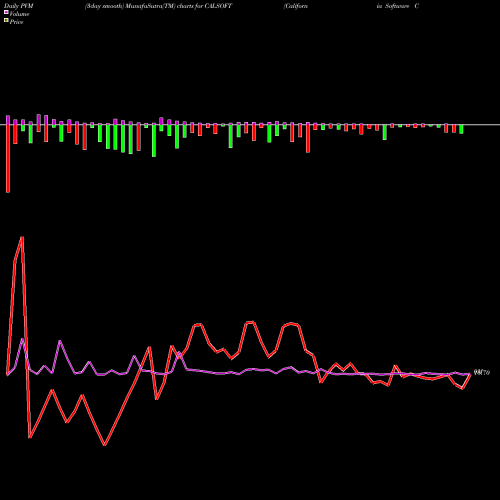The image size is (500, 500).
Task: Click the 'CALSOFT' ticker symbol in the title
Action: pos(218,6)
